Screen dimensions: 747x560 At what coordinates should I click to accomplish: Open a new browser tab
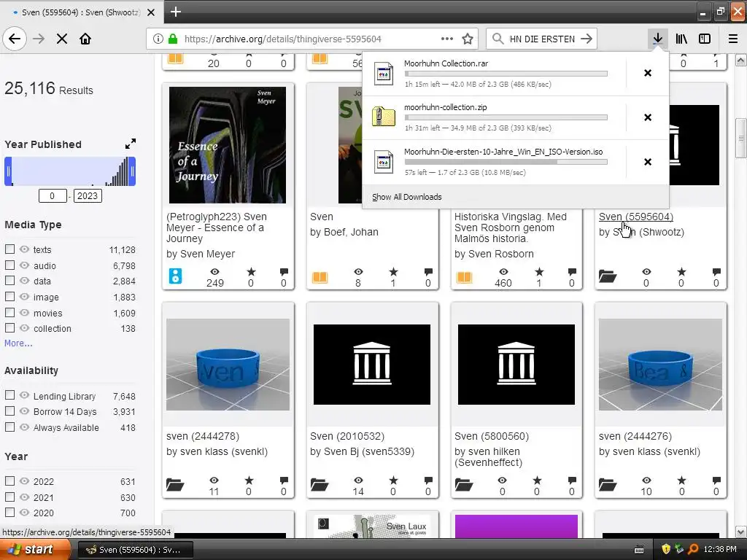pyautogui.click(x=175, y=12)
